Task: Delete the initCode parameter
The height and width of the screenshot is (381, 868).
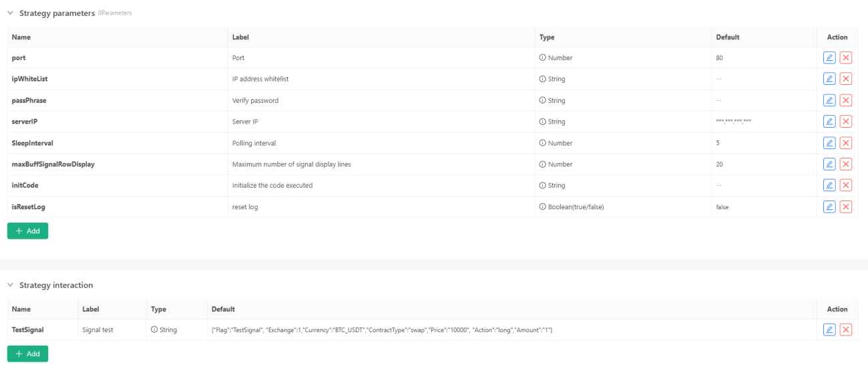Action: click(x=845, y=185)
